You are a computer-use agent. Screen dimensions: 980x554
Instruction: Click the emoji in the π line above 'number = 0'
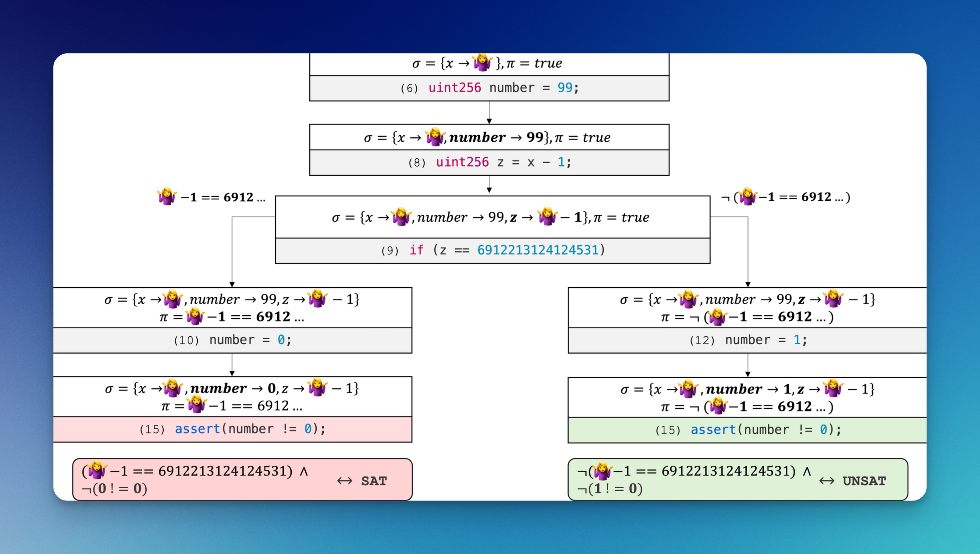click(x=195, y=316)
